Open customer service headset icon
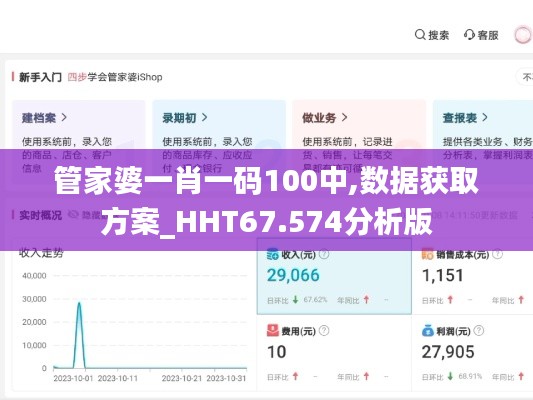Screen dimensions: 533x400 pos(469,35)
